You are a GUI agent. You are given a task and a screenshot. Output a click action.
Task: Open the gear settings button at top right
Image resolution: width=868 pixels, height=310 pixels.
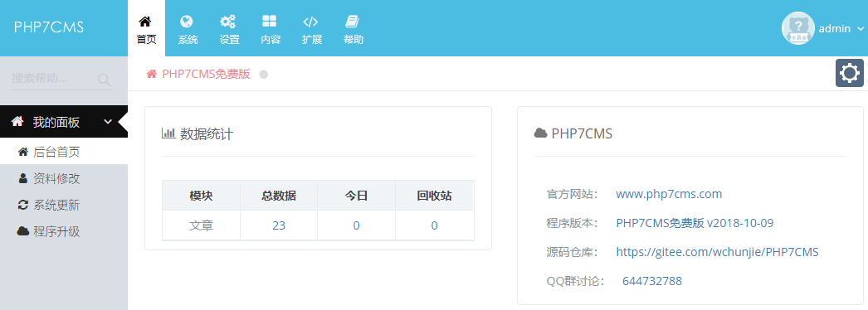849,74
